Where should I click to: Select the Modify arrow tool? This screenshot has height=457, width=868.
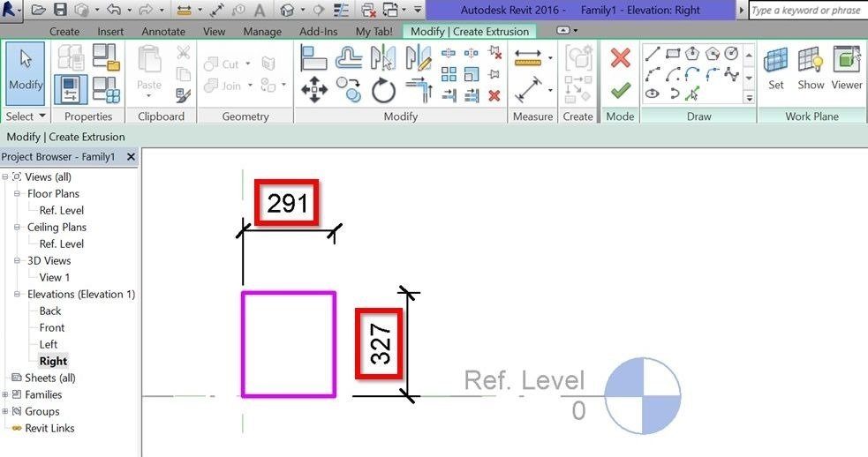(26, 73)
